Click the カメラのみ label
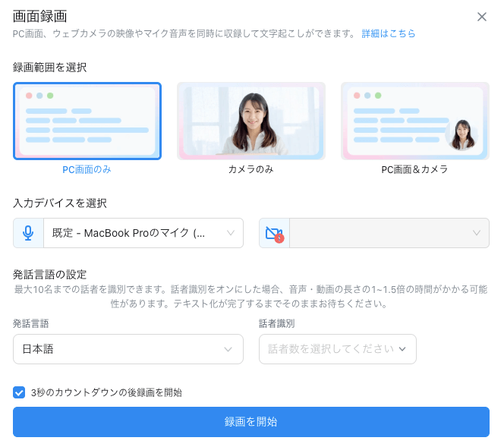 pyautogui.click(x=251, y=169)
